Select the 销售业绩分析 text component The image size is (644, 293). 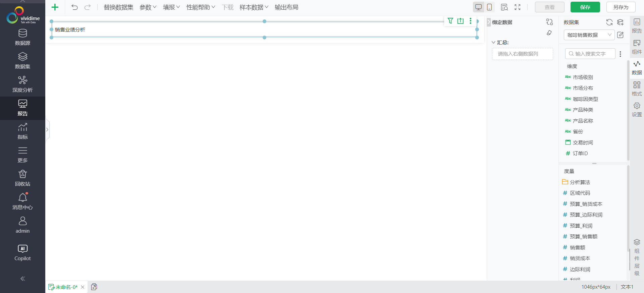pos(264,30)
